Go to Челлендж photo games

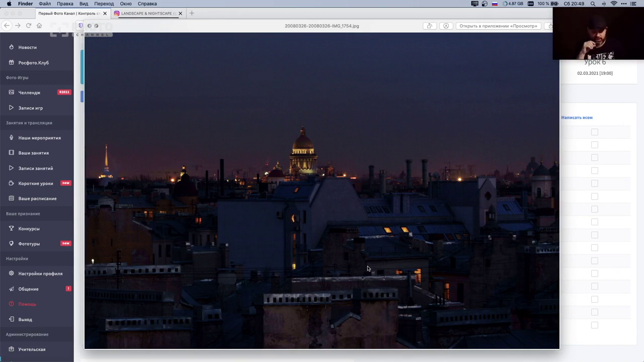coord(29,93)
